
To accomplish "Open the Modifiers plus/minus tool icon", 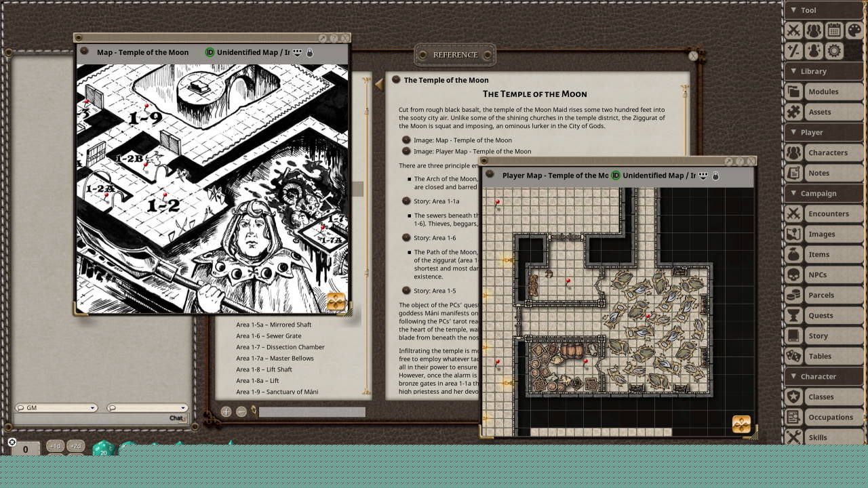I will tap(793, 51).
